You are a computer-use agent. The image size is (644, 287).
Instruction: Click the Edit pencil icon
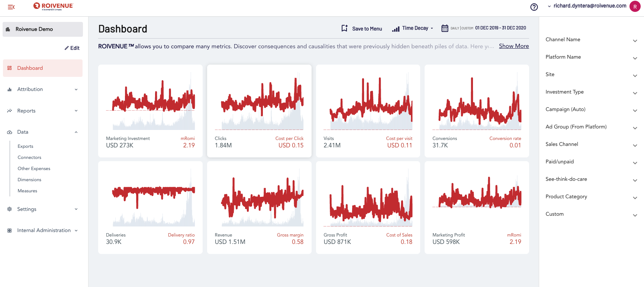point(67,48)
